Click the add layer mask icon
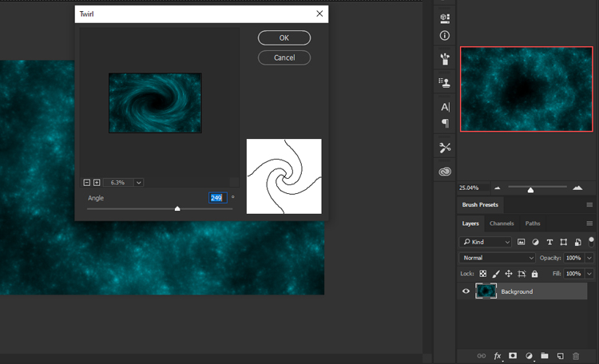The height and width of the screenshot is (364, 599). 513,355
